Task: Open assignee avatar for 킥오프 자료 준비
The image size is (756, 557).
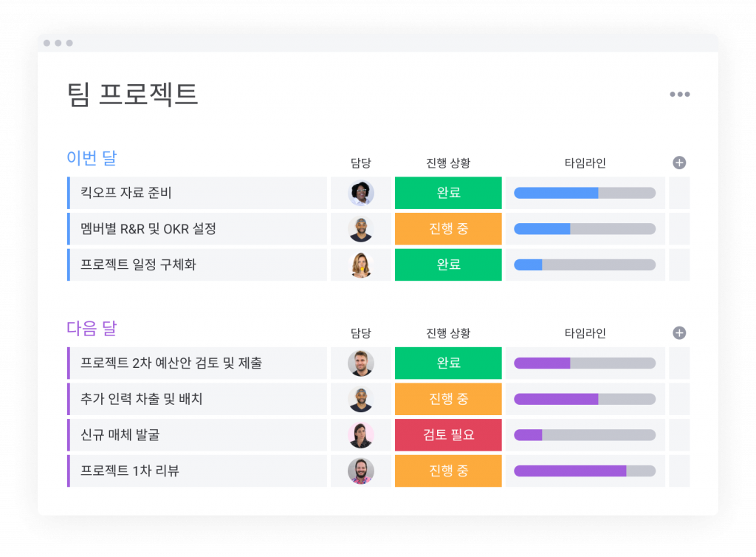Action: point(360,193)
